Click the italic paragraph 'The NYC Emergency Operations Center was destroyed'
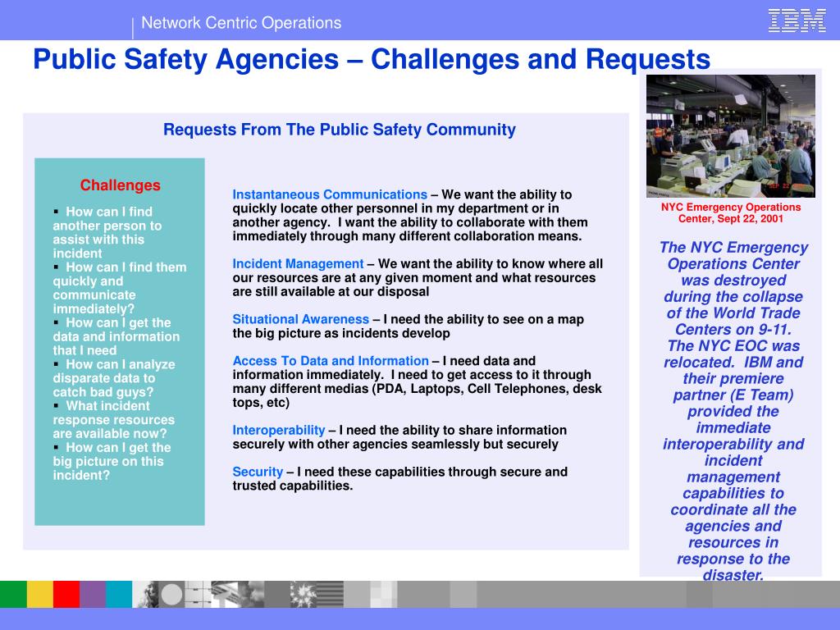The image size is (840, 630). click(733, 411)
